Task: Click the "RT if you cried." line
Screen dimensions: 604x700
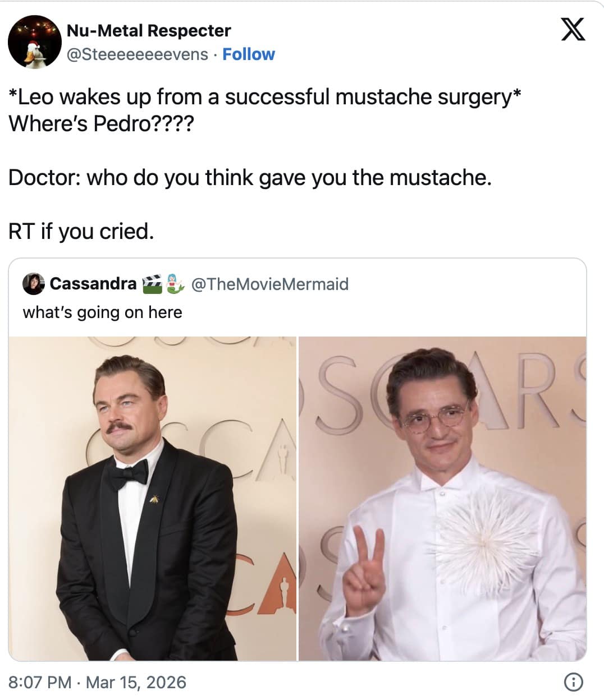Action: (81, 231)
